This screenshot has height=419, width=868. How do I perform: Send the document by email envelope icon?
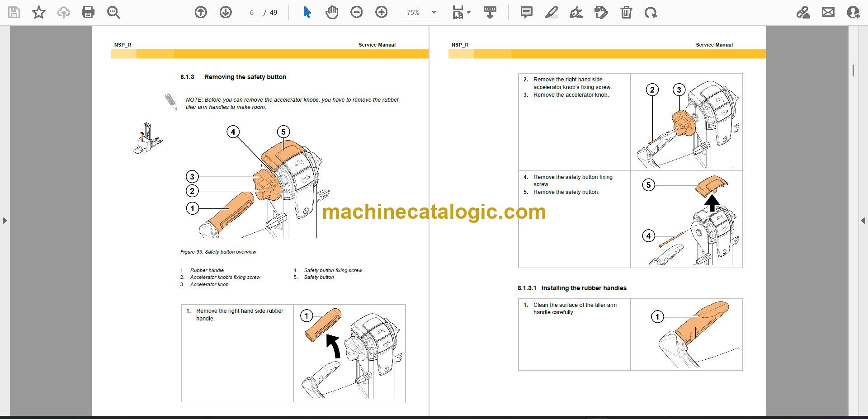[828, 12]
